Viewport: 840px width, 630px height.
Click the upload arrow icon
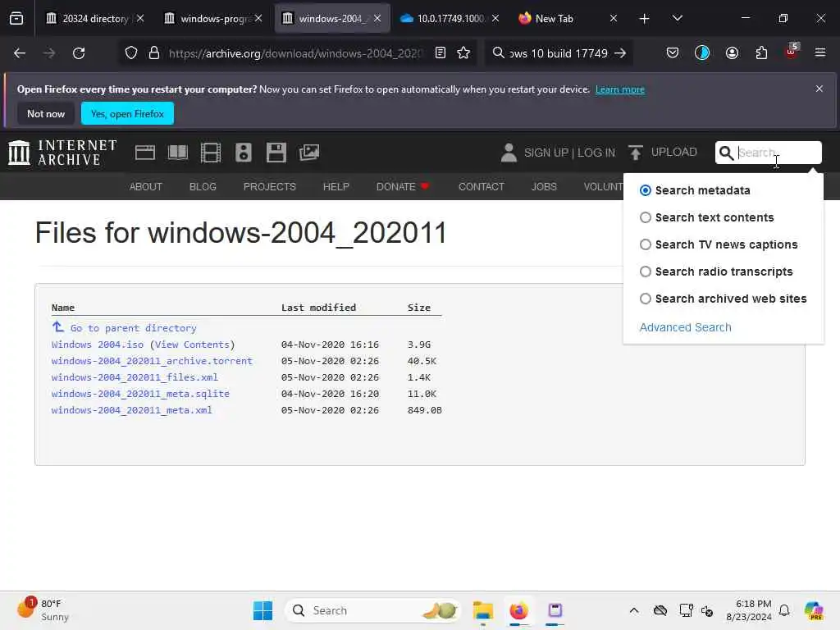tap(636, 153)
